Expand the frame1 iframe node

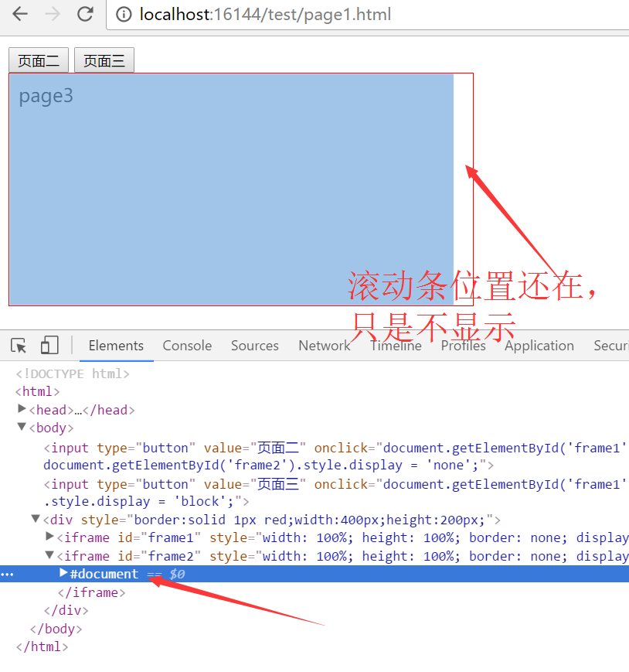coord(49,537)
